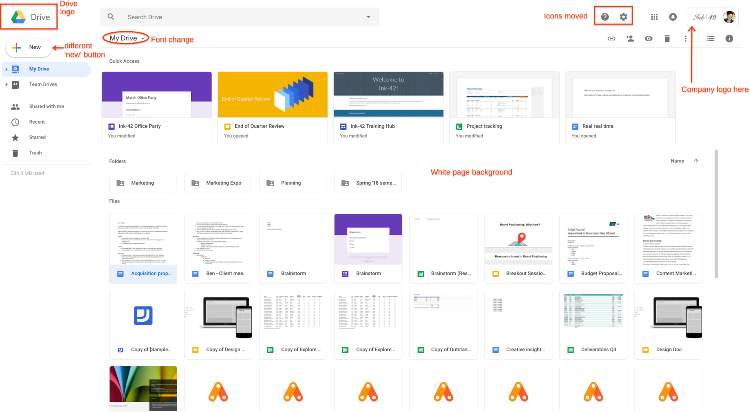Expand Team Drives in the sidebar tree
This screenshot has height=412, width=750.
pyautogui.click(x=6, y=85)
